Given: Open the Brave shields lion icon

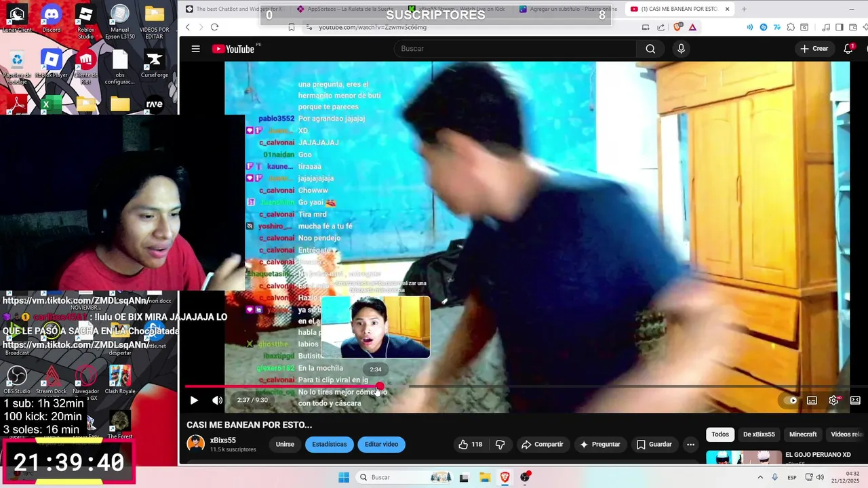Looking at the screenshot, I should (678, 27).
